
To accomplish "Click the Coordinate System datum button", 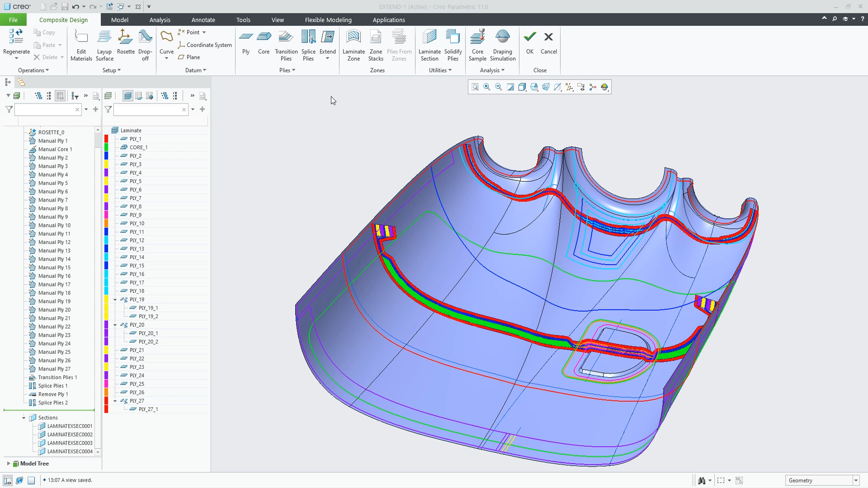I will tap(205, 45).
